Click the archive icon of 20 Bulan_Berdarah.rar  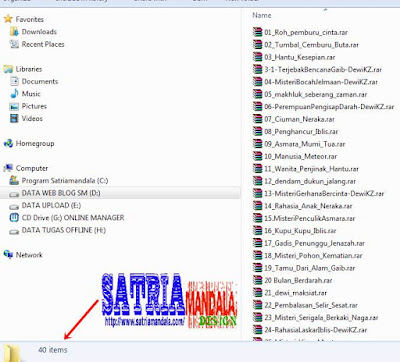coord(257,280)
